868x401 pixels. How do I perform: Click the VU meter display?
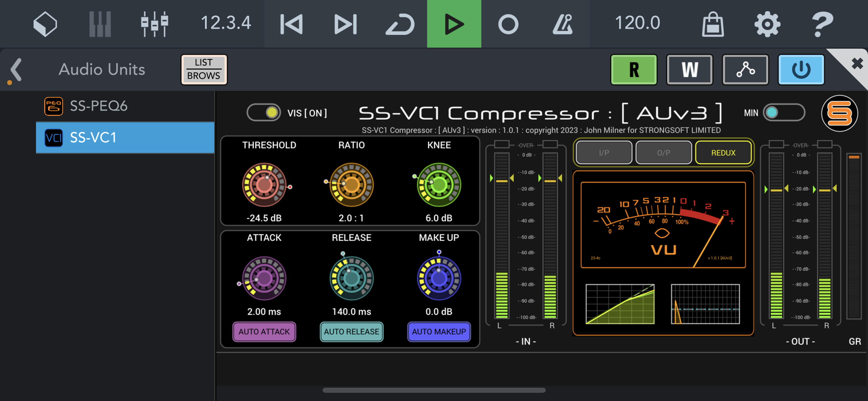coord(663,225)
